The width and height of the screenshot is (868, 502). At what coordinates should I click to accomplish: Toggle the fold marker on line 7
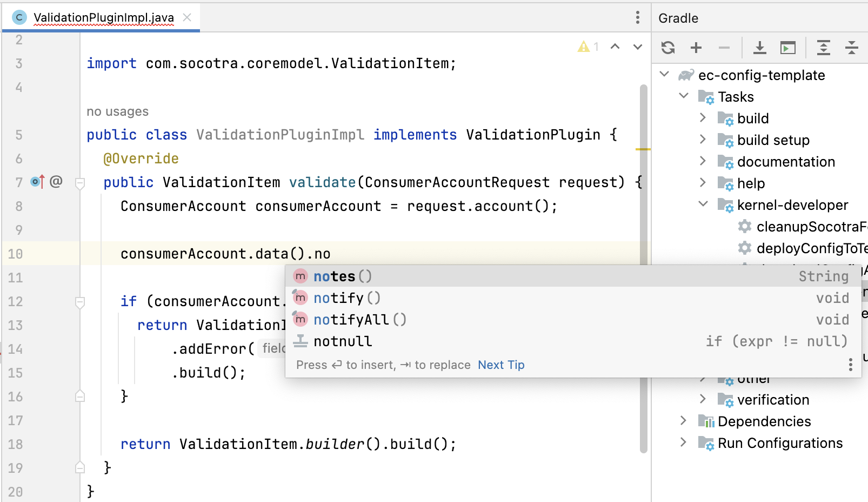click(80, 183)
